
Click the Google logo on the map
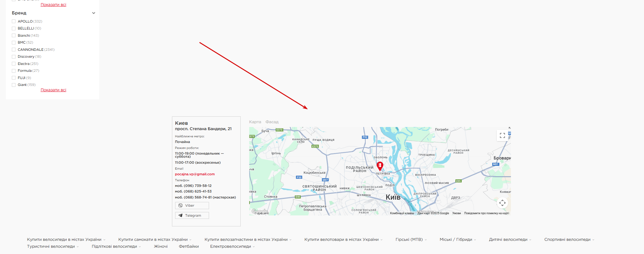click(x=260, y=211)
